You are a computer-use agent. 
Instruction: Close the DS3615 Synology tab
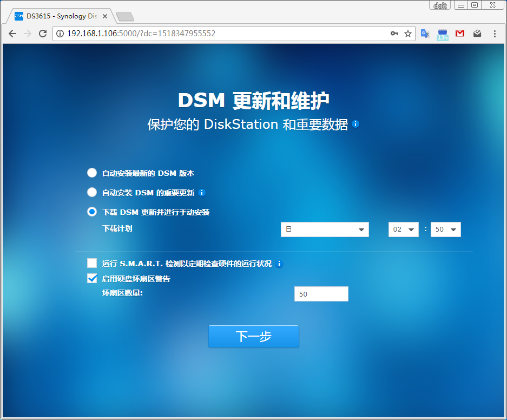pyautogui.click(x=105, y=16)
